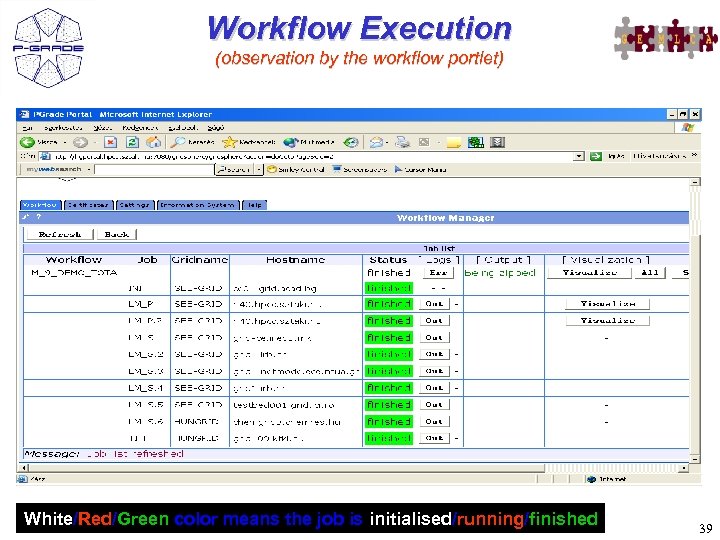Image resolution: width=720 pixels, height=540 pixels.
Task: Open the Back button history dropdown arrow
Action: pos(65,142)
